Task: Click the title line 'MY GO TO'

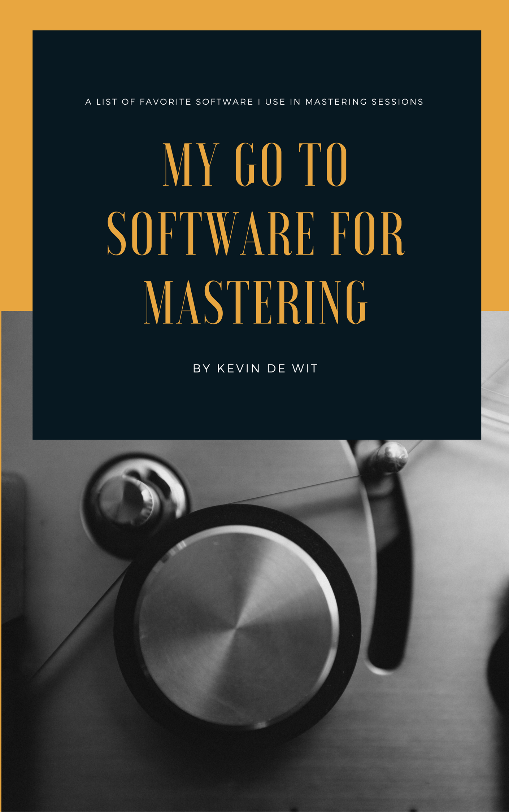Action: (x=255, y=165)
